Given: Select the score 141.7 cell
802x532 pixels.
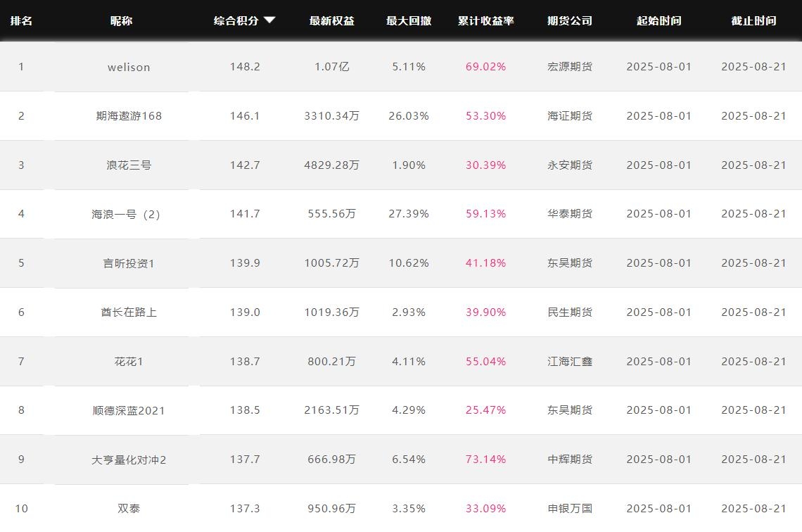Looking at the screenshot, I should (245, 213).
